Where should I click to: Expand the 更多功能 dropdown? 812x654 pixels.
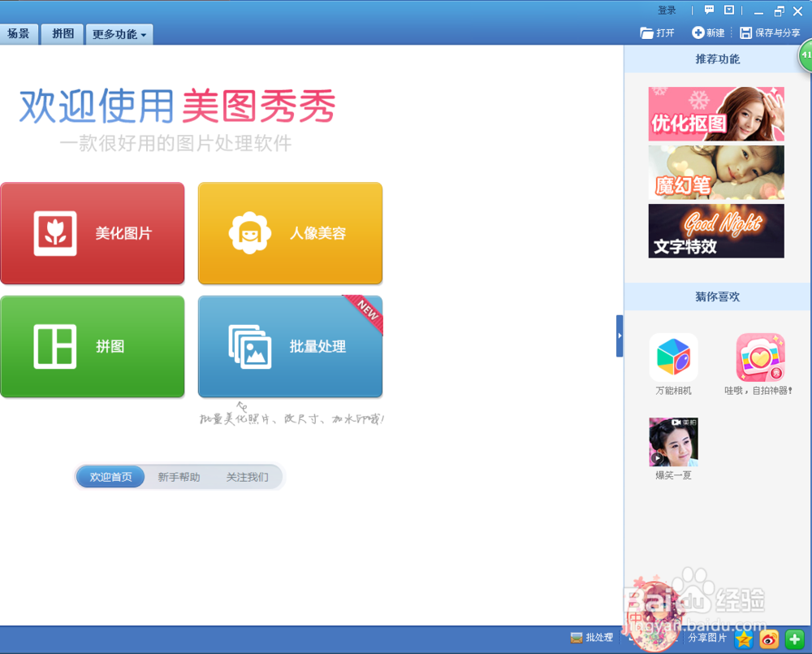click(x=119, y=34)
